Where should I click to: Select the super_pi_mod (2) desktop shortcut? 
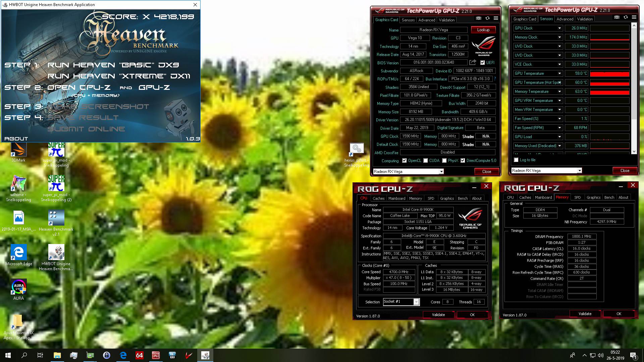[x=56, y=188]
